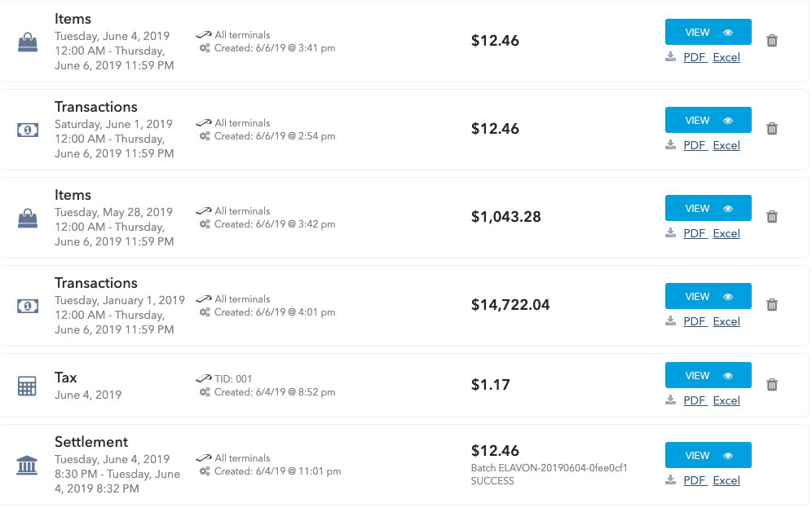Click the bank icon beside Settlement
Viewport: 812px width, 508px height.
pos(27,465)
